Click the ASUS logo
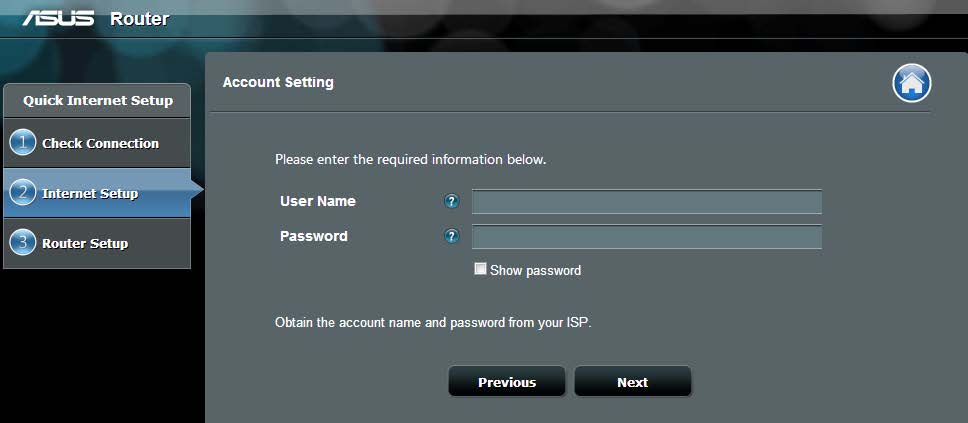The width and height of the screenshot is (968, 423). tap(58, 19)
